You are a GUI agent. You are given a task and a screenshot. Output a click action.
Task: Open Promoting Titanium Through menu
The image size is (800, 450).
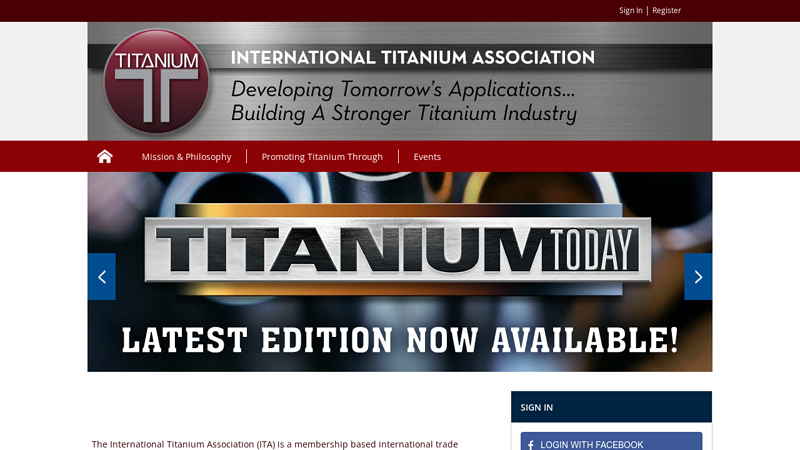click(322, 157)
